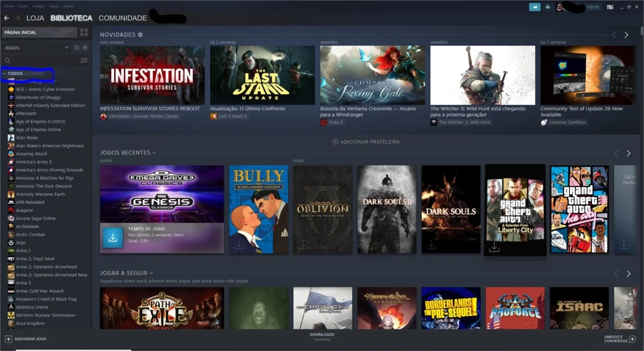Expand the Jogos type dropdown
Screen dimensions: 644x351
tap(66, 47)
